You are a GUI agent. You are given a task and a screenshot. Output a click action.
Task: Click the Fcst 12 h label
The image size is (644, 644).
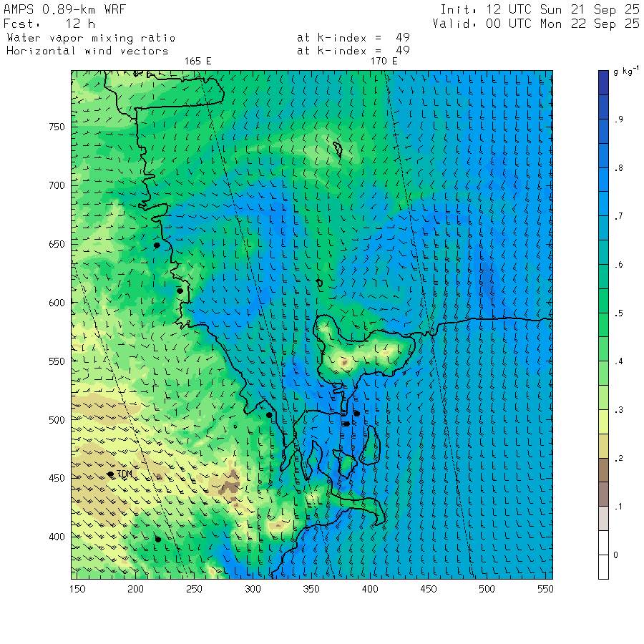click(x=45, y=24)
